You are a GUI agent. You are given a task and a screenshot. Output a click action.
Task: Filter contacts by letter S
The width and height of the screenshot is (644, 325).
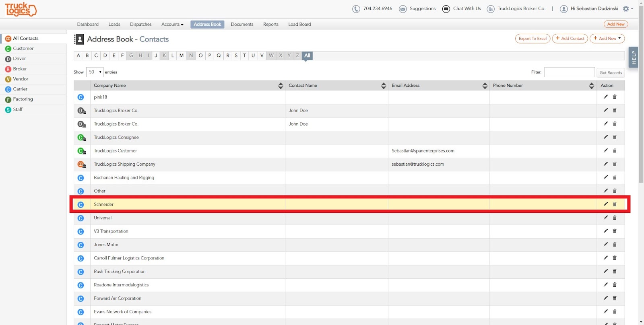(236, 56)
